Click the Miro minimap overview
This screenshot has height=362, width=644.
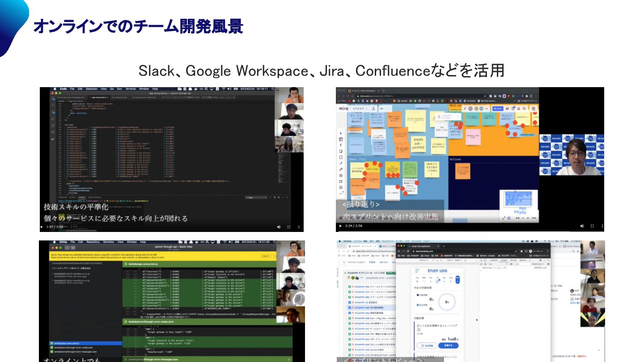point(518,202)
